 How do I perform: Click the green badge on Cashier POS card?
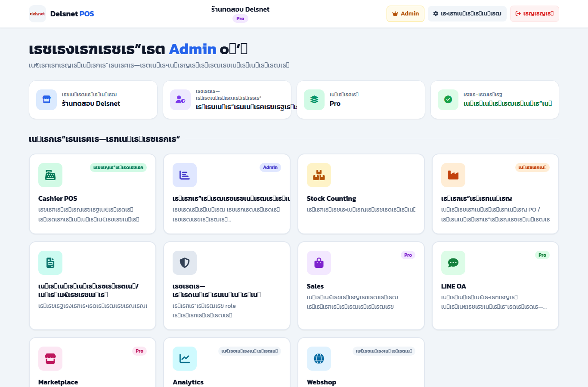point(118,167)
